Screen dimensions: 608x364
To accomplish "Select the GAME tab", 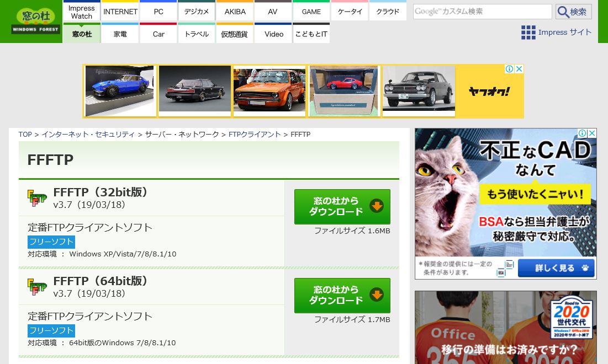I will [x=311, y=12].
